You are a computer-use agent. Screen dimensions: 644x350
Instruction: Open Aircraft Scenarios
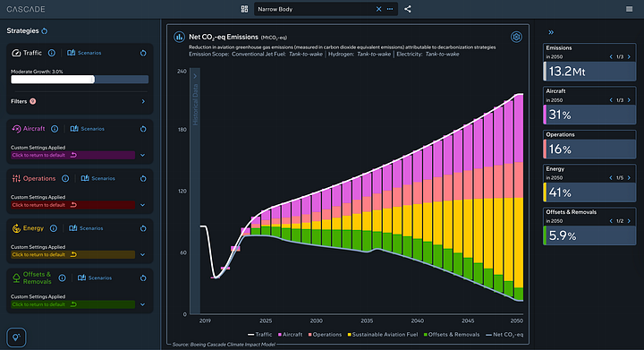pos(87,129)
